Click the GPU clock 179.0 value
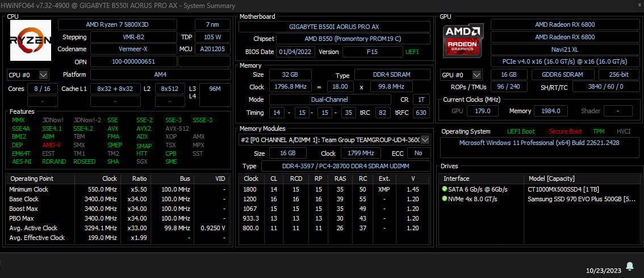 (x=482, y=111)
